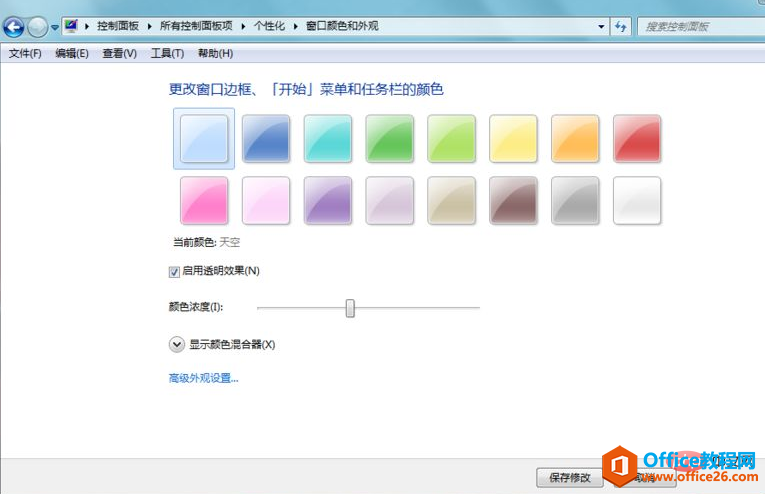Select the teal color swatch
This screenshot has width=765, height=494.
328,138
